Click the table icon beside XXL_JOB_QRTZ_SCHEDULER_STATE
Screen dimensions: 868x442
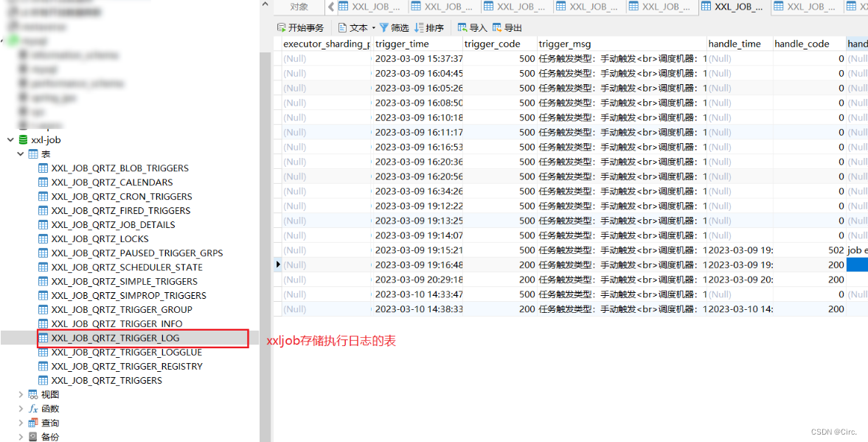(44, 268)
